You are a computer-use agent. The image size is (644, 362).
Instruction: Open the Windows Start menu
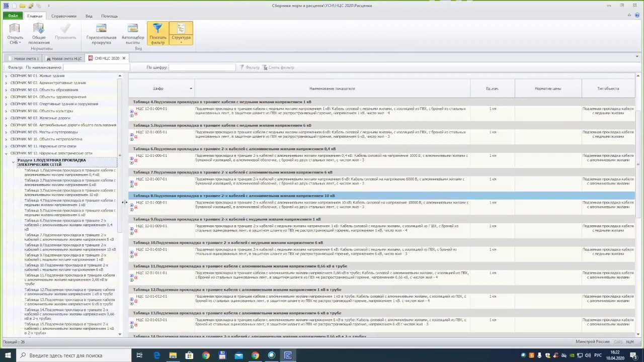click(x=8, y=355)
